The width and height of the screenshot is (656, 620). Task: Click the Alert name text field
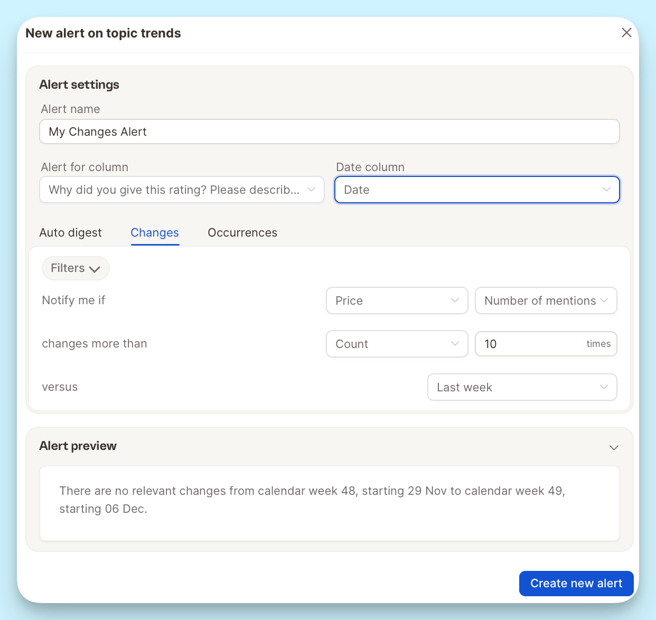[x=329, y=132]
